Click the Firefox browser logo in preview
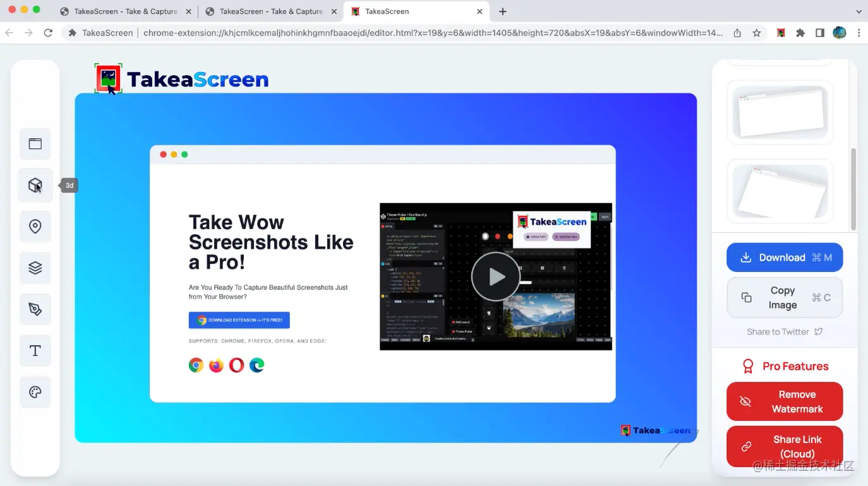 coord(217,365)
